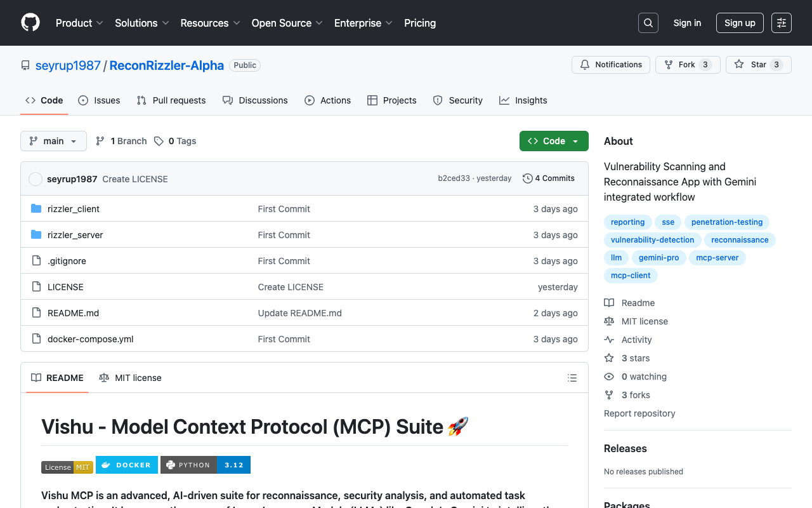812x508 pixels.
Task: Open the ReconRizzler-Alpha repository link
Action: click(167, 65)
